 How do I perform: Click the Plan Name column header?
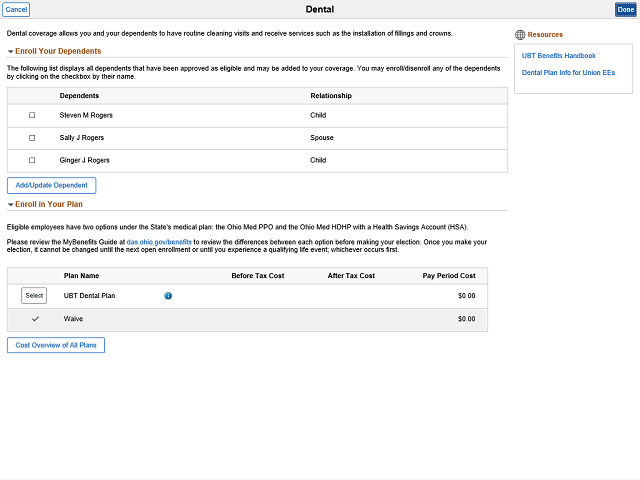click(82, 275)
